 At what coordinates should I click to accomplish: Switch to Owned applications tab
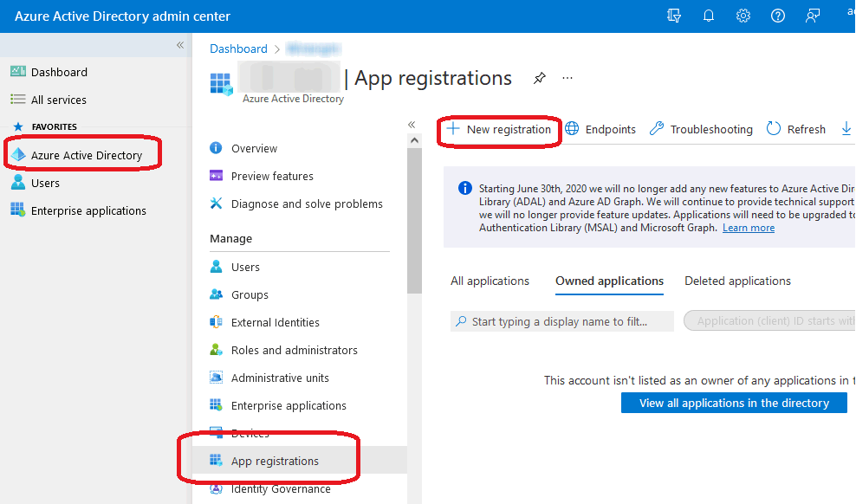tap(609, 281)
